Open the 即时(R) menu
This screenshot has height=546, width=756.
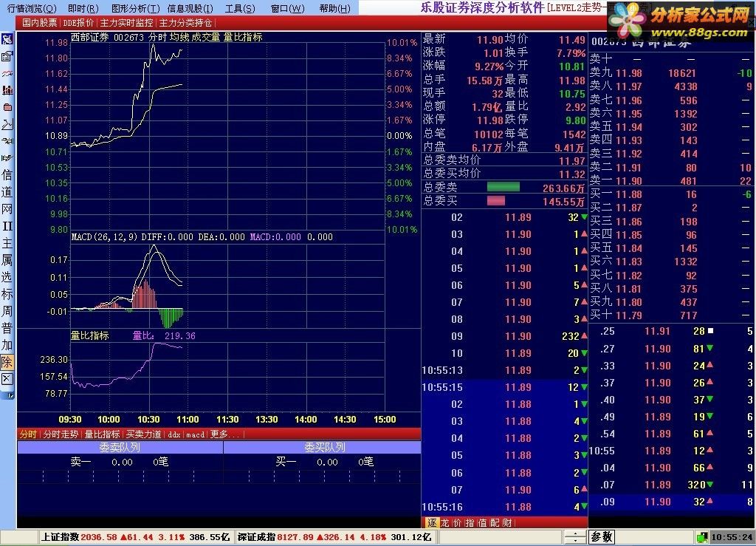pos(83,8)
